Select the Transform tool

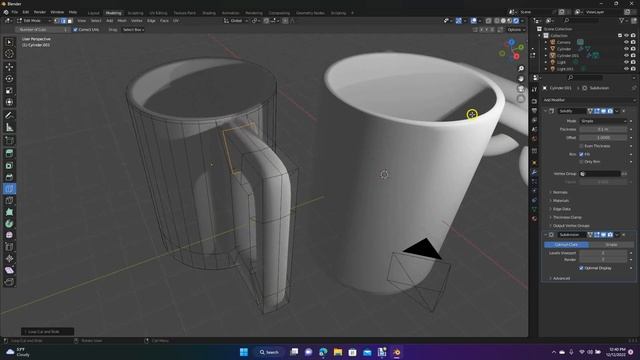(x=9, y=102)
